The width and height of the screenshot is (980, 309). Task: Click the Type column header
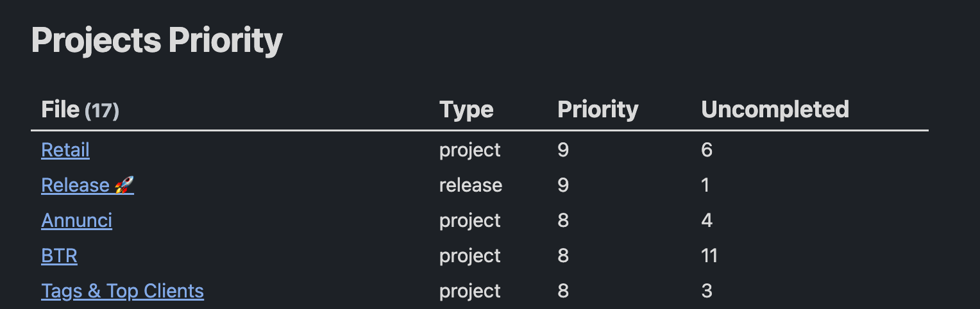[466, 110]
